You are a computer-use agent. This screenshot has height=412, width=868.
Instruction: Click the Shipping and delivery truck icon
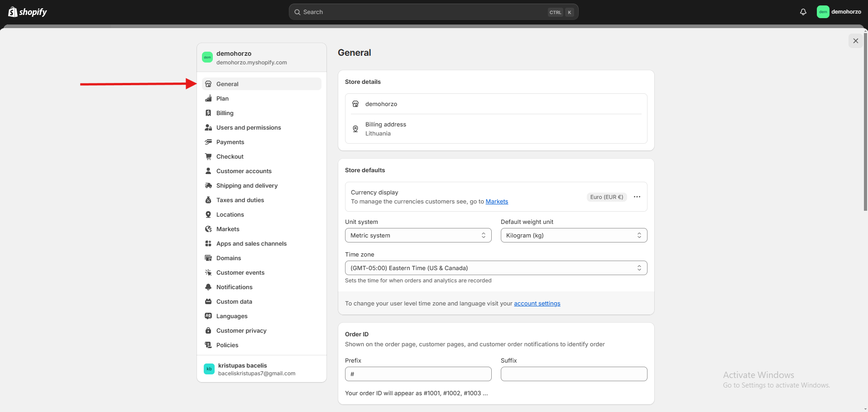click(x=208, y=185)
